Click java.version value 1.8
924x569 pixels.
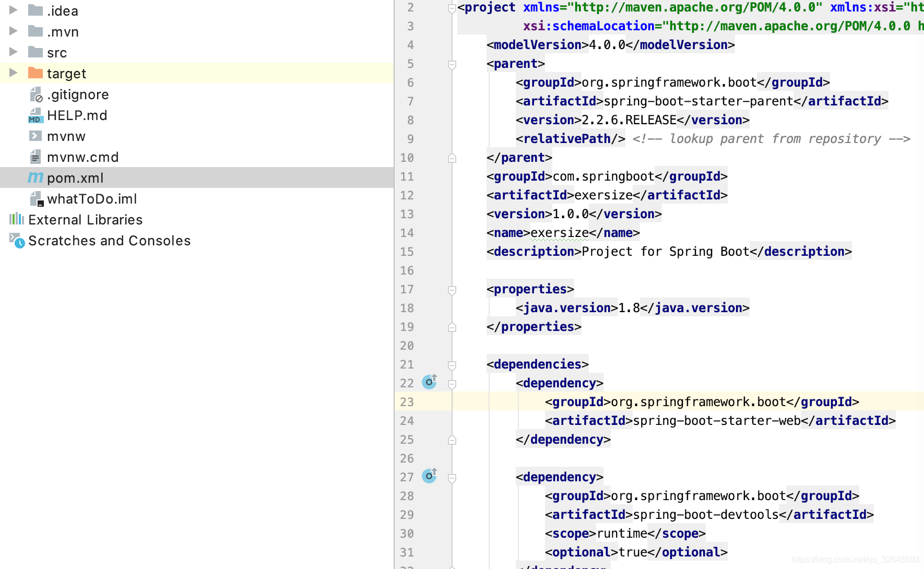(x=629, y=308)
